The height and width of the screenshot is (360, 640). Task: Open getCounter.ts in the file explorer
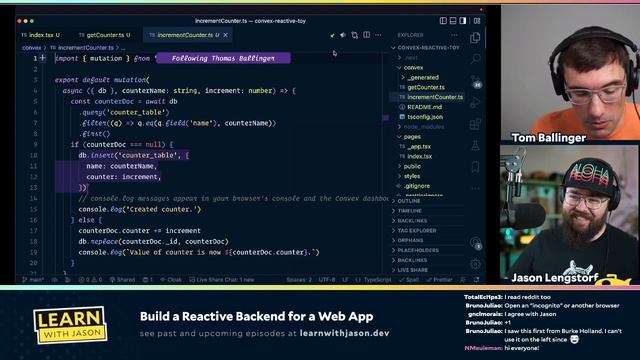click(427, 87)
